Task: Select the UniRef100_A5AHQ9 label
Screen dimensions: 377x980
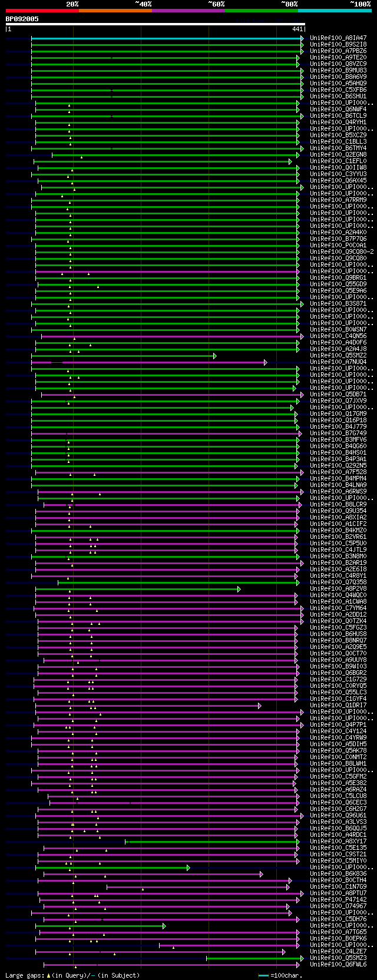Action: (x=338, y=84)
